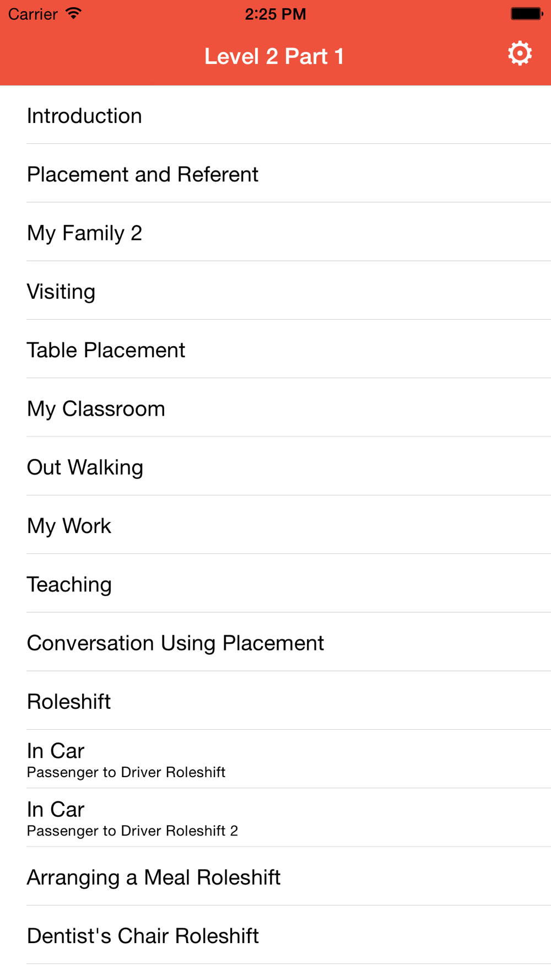Choose My Classroom from the list

pos(275,408)
